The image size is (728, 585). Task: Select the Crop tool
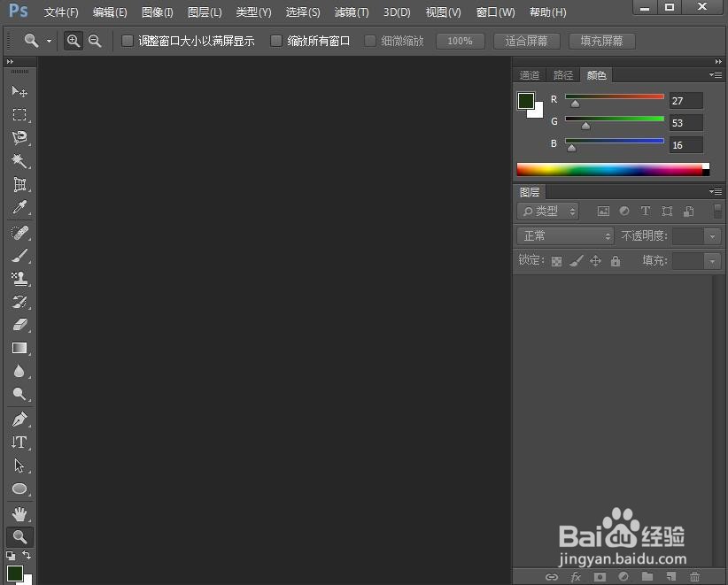(19, 184)
